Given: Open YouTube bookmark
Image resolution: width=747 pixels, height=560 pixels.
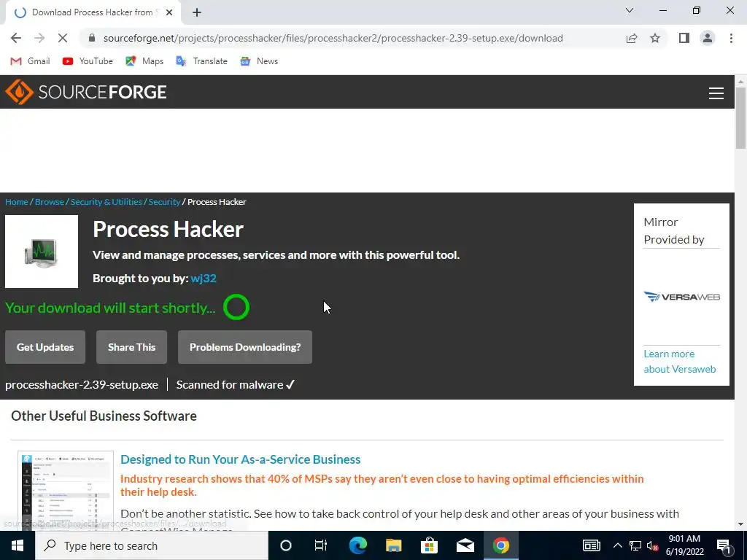Looking at the screenshot, I should point(88,61).
